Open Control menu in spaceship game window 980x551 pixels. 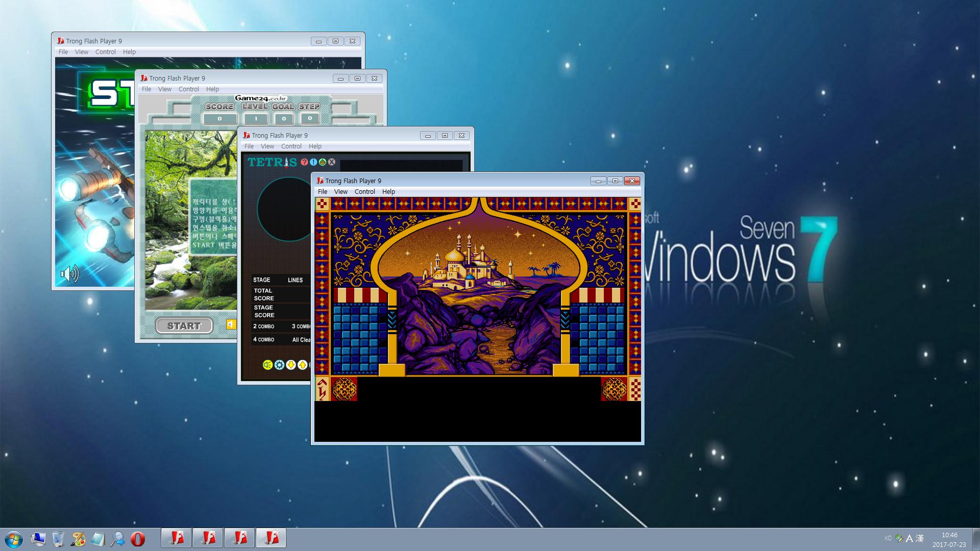[x=106, y=52]
